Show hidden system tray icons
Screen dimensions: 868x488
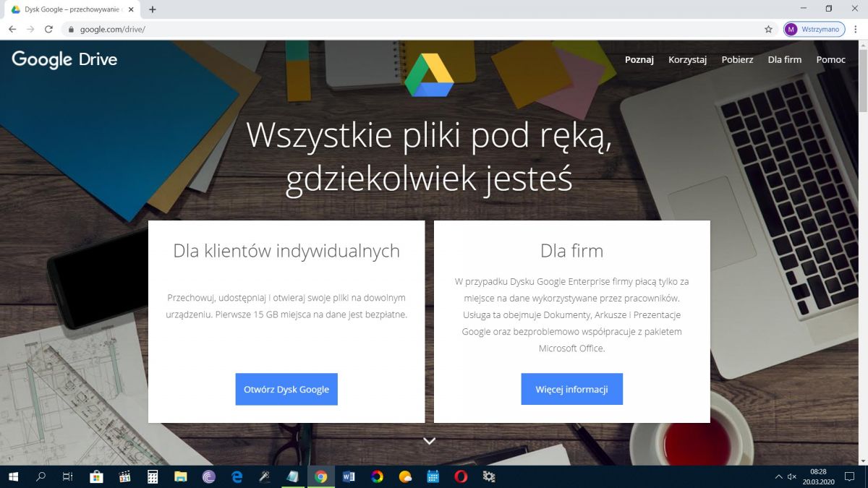(x=778, y=477)
